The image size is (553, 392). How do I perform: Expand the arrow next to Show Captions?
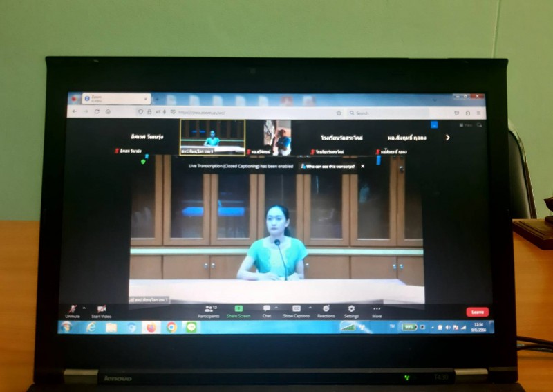point(310,308)
